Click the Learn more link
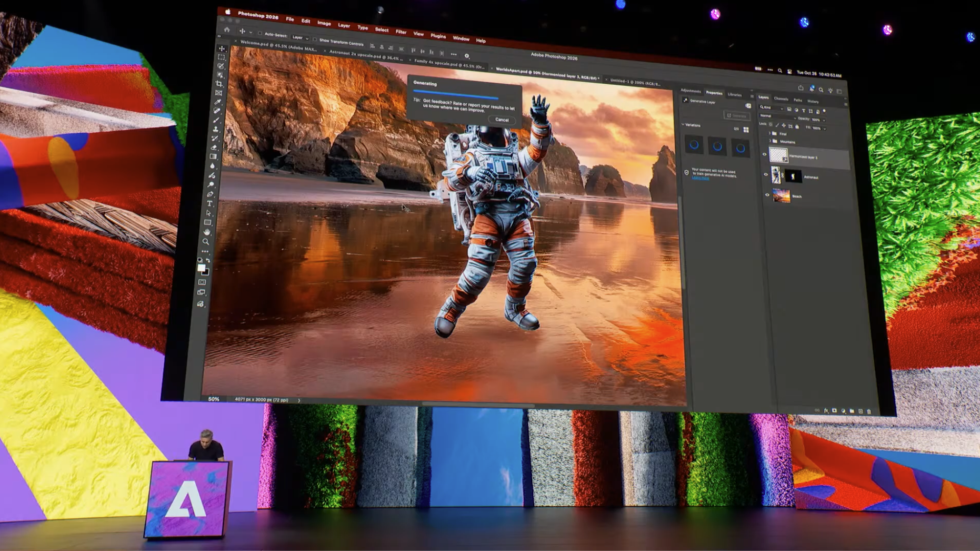 [700, 179]
